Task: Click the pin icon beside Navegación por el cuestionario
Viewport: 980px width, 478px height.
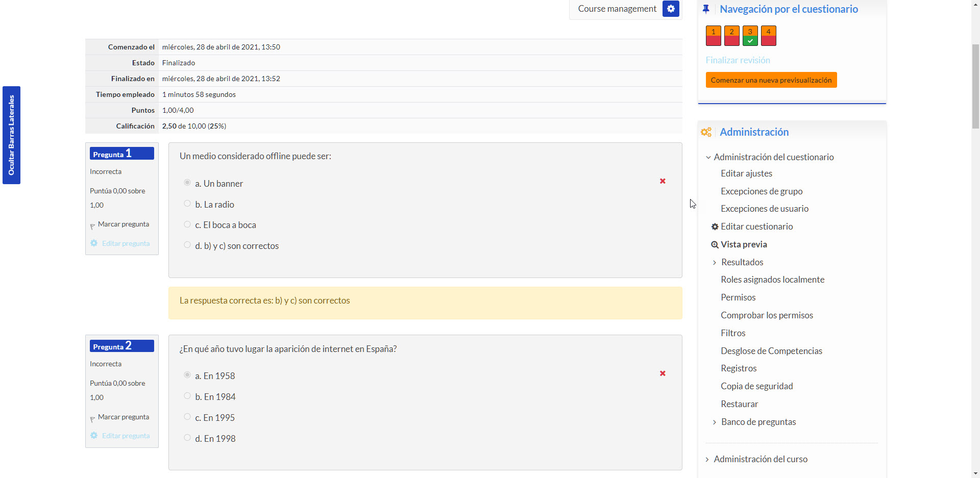Action: pyautogui.click(x=706, y=9)
